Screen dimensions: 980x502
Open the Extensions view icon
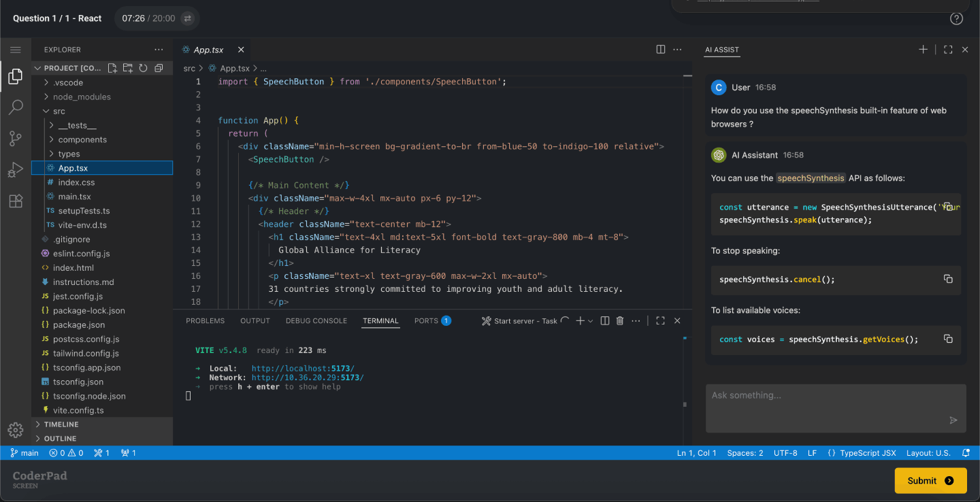pyautogui.click(x=16, y=201)
